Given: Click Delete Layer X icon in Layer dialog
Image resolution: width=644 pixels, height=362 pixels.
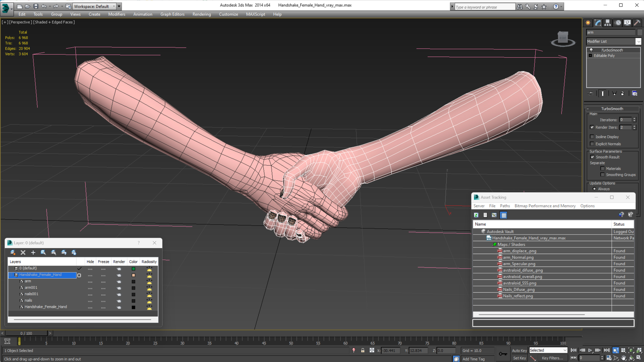Looking at the screenshot, I should pyautogui.click(x=23, y=252).
